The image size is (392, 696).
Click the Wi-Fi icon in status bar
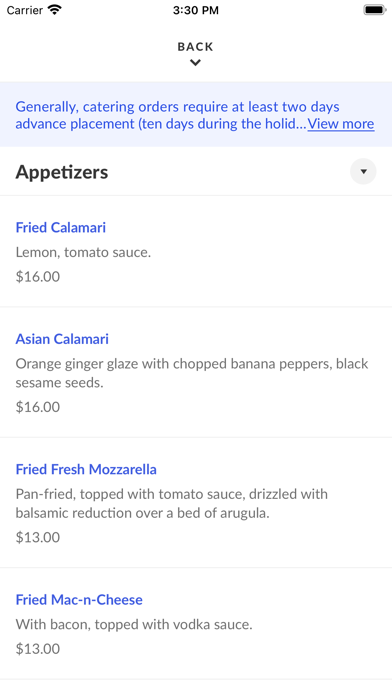tap(55, 10)
